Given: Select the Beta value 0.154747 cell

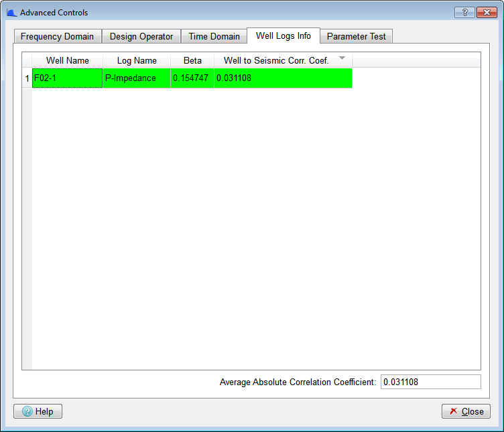Looking at the screenshot, I should (x=192, y=78).
